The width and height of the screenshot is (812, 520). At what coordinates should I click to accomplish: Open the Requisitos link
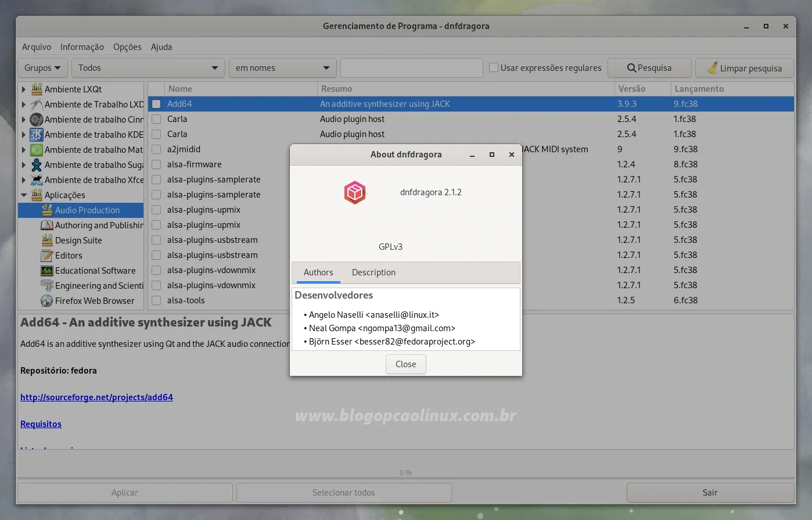[x=41, y=424]
